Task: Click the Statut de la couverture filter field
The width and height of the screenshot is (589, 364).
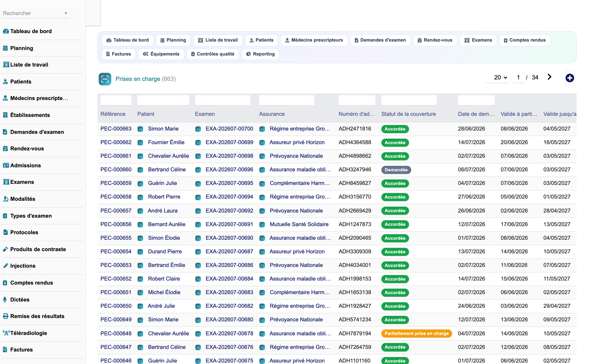Action: click(409, 100)
